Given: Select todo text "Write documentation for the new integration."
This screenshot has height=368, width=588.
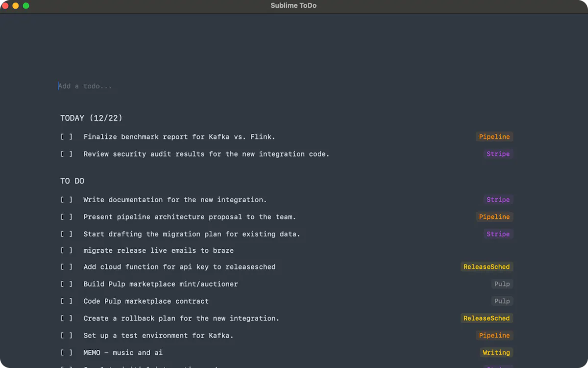Looking at the screenshot, I should [175, 200].
